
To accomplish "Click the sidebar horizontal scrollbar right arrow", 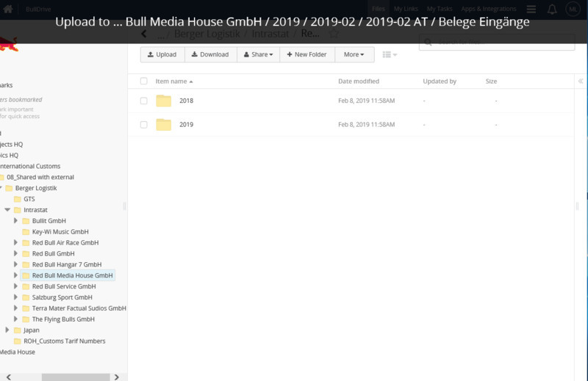I will click(117, 377).
